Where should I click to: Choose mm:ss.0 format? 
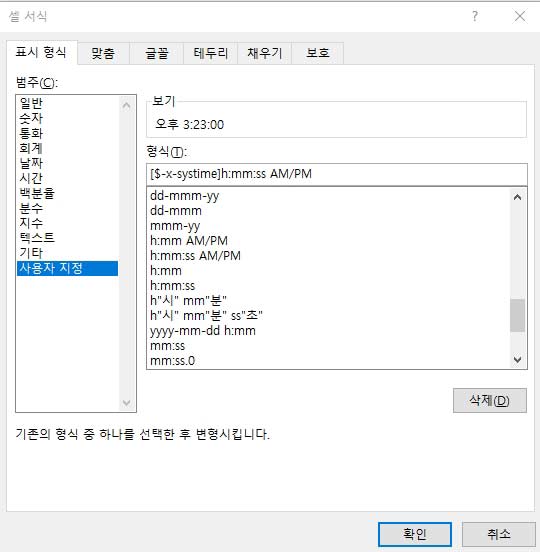328,360
